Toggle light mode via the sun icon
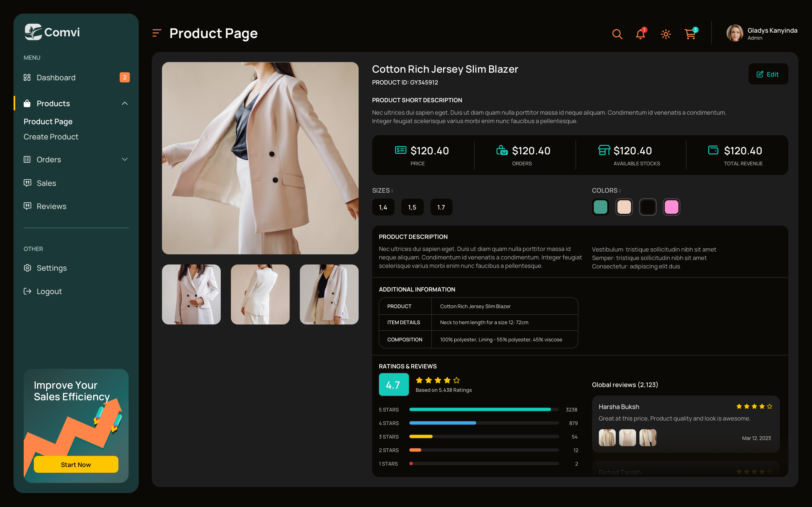 (666, 34)
